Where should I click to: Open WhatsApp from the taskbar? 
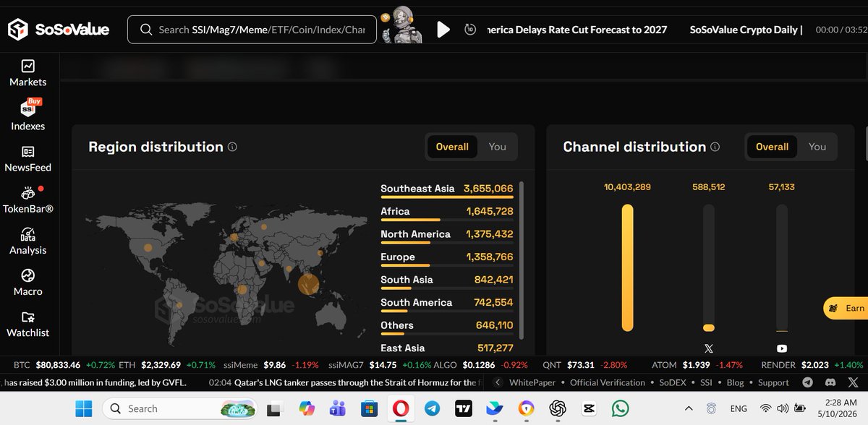click(620, 409)
